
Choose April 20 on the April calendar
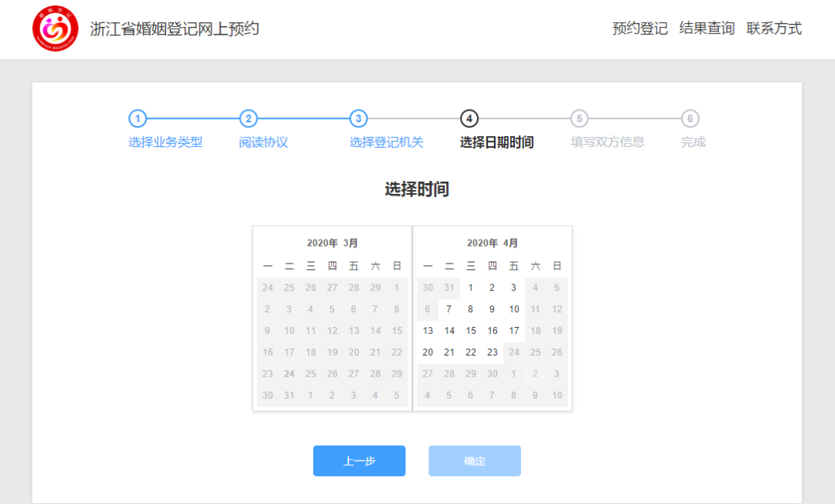point(428,352)
